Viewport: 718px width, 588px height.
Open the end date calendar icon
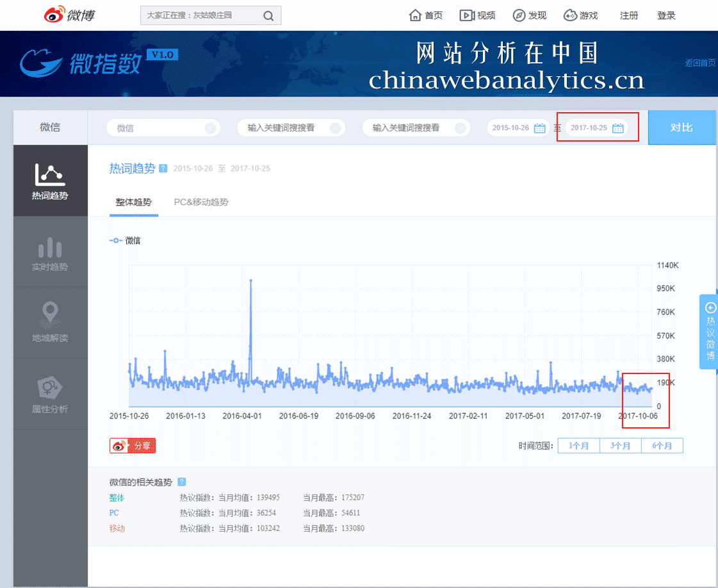coord(617,128)
